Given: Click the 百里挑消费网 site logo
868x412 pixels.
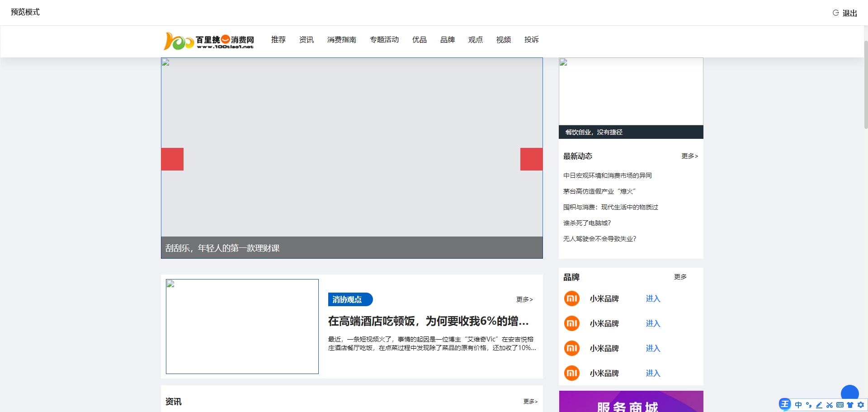Looking at the screenshot, I should click(x=209, y=41).
